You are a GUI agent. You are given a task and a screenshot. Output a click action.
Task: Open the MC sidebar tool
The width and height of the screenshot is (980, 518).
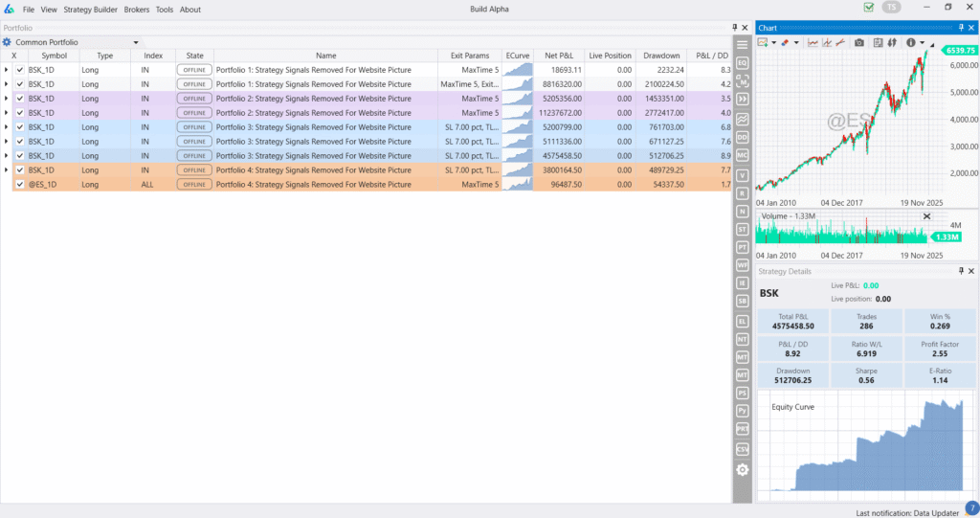pos(742,154)
